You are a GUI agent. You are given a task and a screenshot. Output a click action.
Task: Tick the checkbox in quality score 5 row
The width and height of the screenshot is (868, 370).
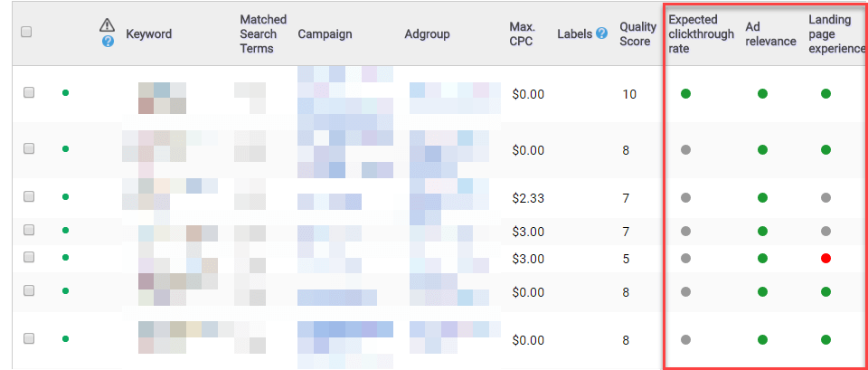coord(29,258)
